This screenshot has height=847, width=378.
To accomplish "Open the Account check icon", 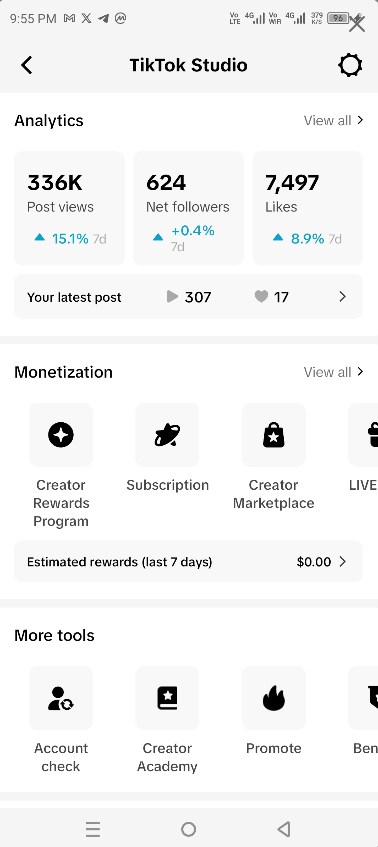I will 61,698.
